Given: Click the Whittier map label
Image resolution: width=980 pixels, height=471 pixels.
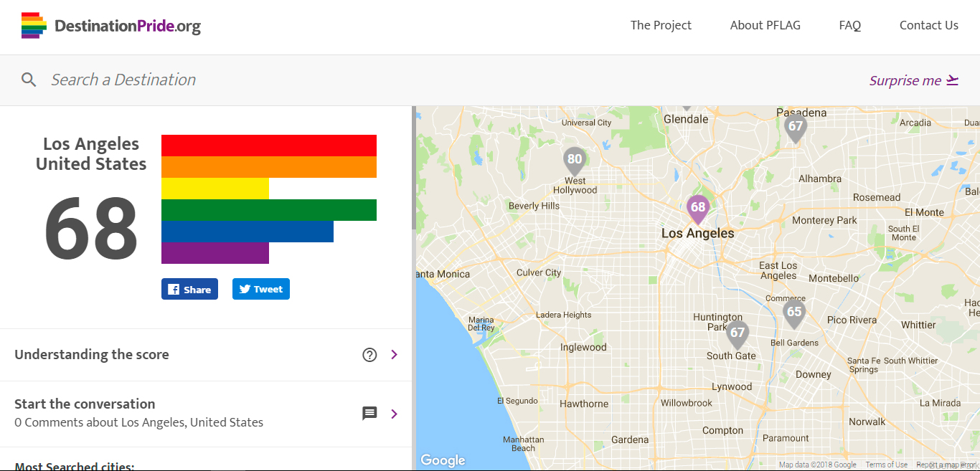Looking at the screenshot, I should [918, 325].
